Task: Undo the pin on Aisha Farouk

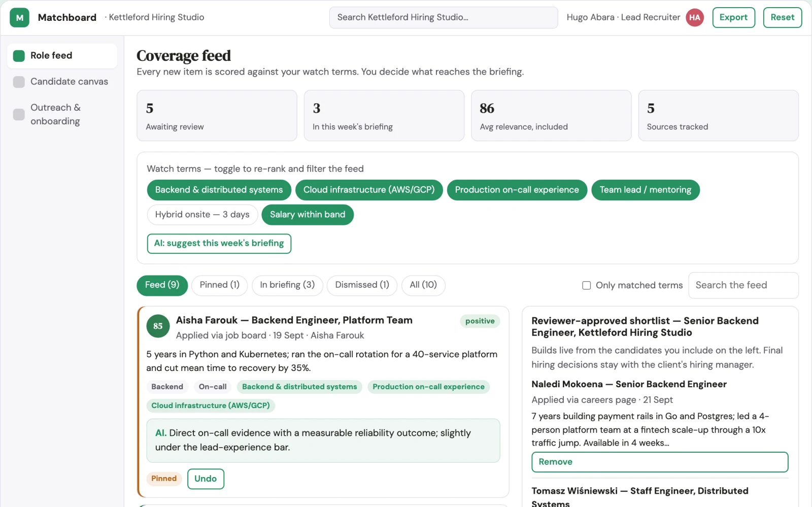Action: pos(206,479)
